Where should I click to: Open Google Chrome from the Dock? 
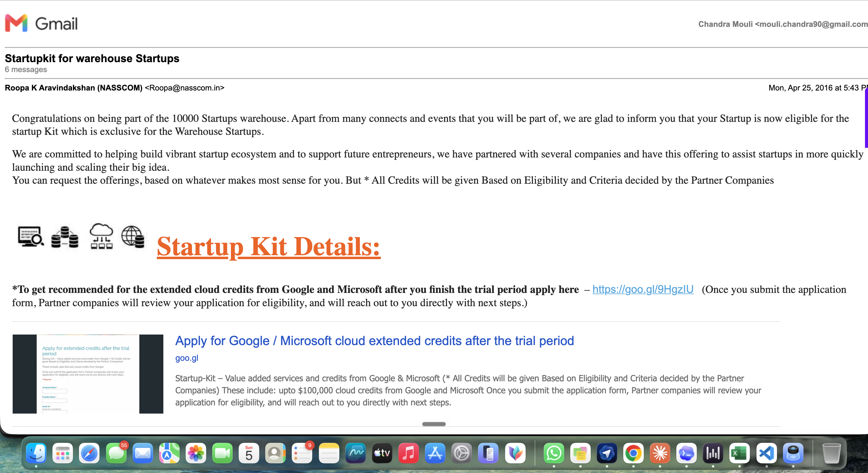634,453
